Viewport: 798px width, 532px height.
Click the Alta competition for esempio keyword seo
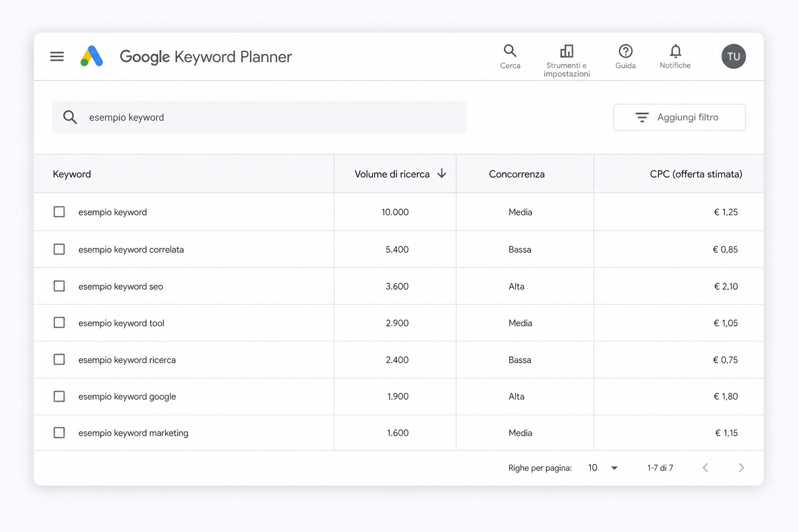point(516,286)
